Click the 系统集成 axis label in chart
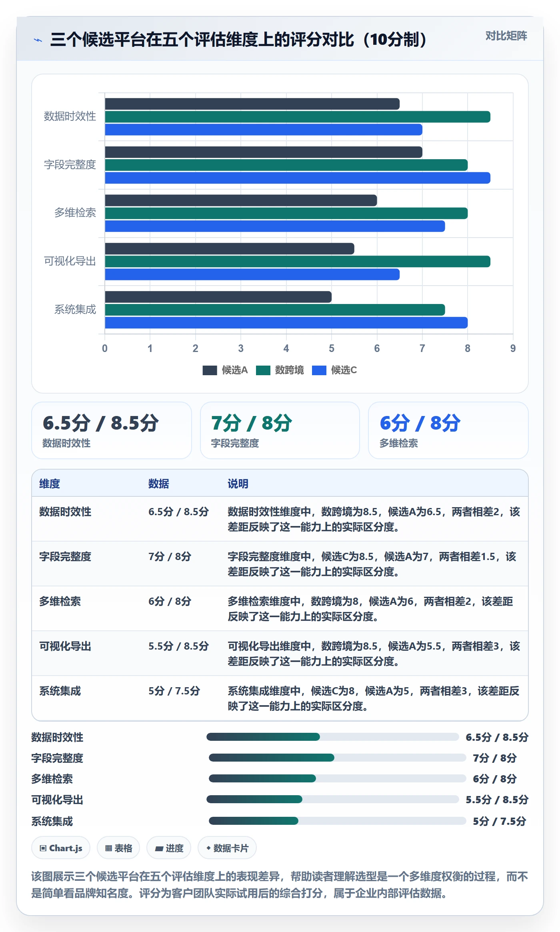The width and height of the screenshot is (560, 932). point(75,310)
